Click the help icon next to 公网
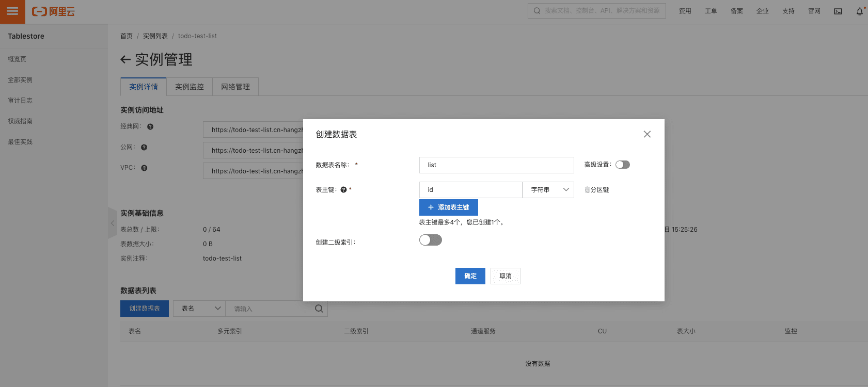Image resolution: width=868 pixels, height=387 pixels. 144,148
